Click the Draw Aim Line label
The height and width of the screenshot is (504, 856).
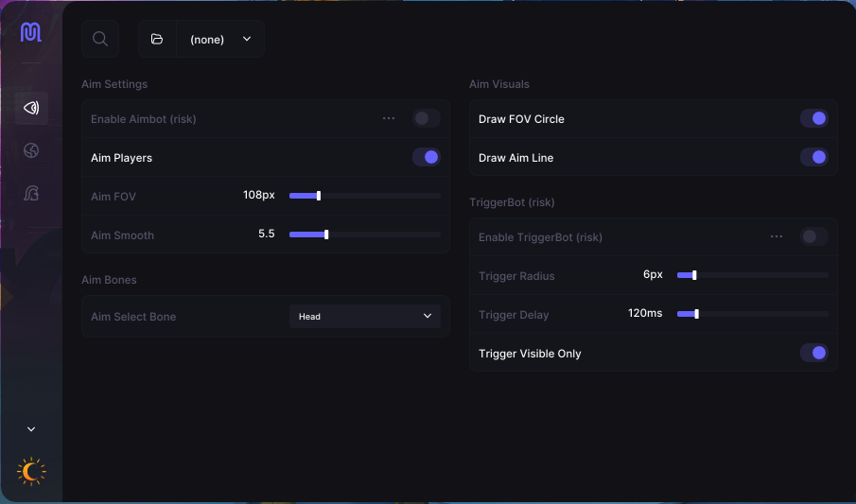pyautogui.click(x=515, y=158)
